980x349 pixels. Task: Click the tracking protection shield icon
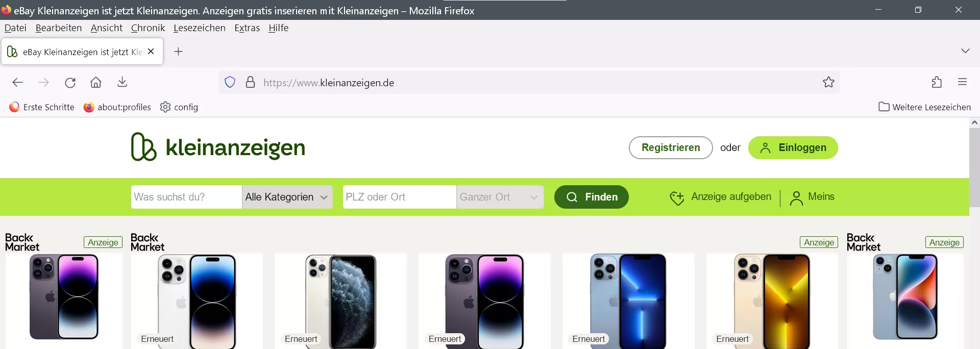[230, 82]
